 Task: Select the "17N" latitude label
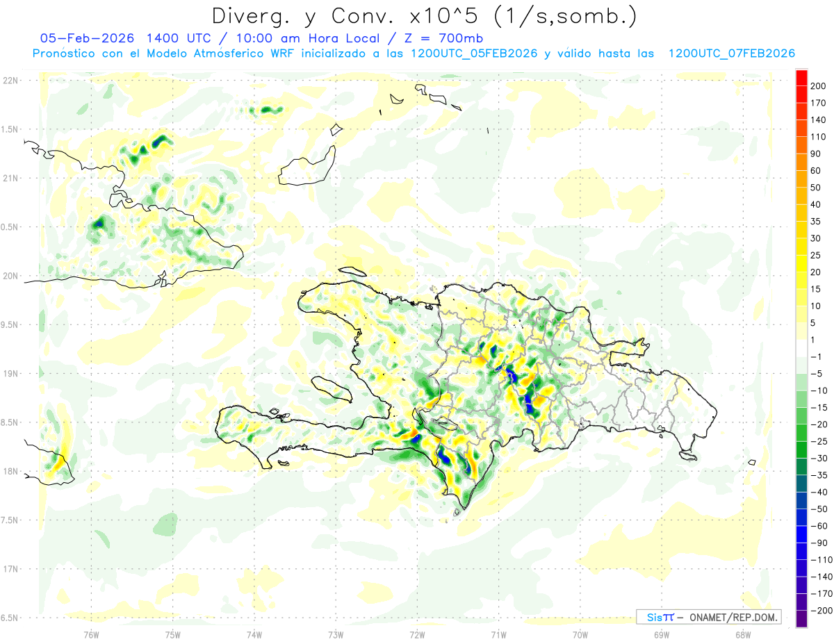click(x=10, y=569)
